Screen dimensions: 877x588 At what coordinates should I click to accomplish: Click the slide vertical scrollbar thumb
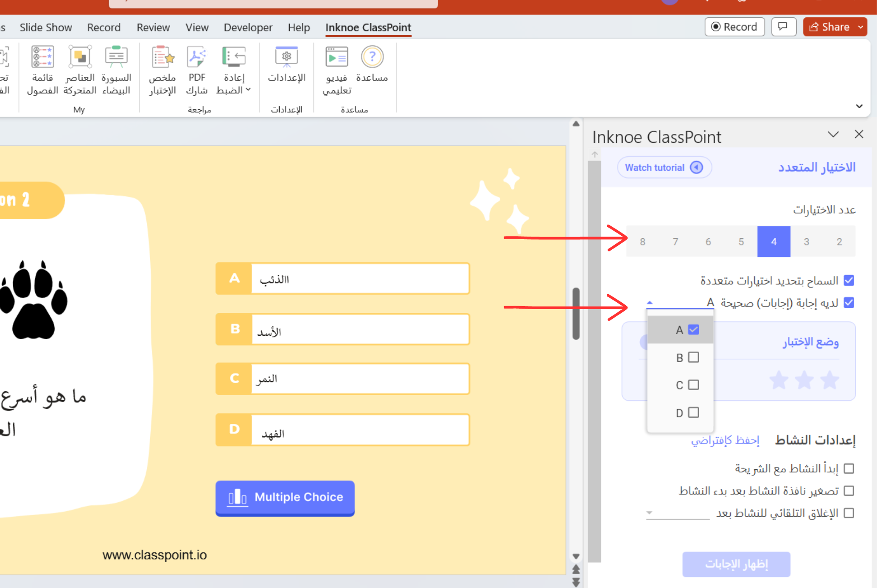pyautogui.click(x=576, y=314)
